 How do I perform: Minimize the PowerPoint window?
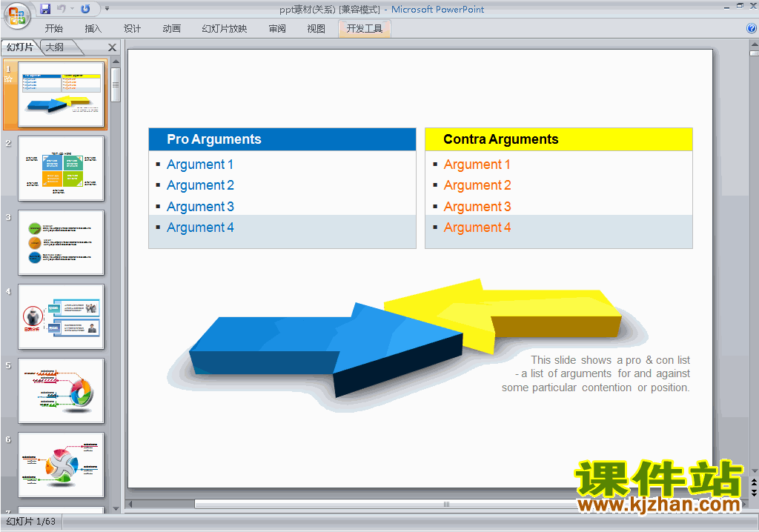(x=726, y=7)
